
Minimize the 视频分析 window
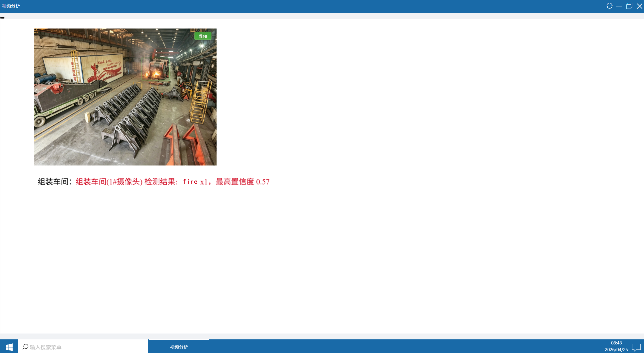[x=619, y=6]
